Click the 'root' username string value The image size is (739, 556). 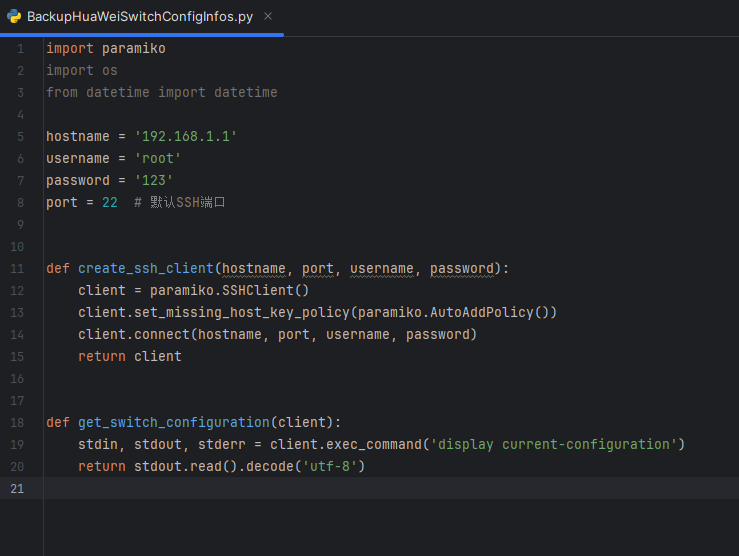[157, 158]
